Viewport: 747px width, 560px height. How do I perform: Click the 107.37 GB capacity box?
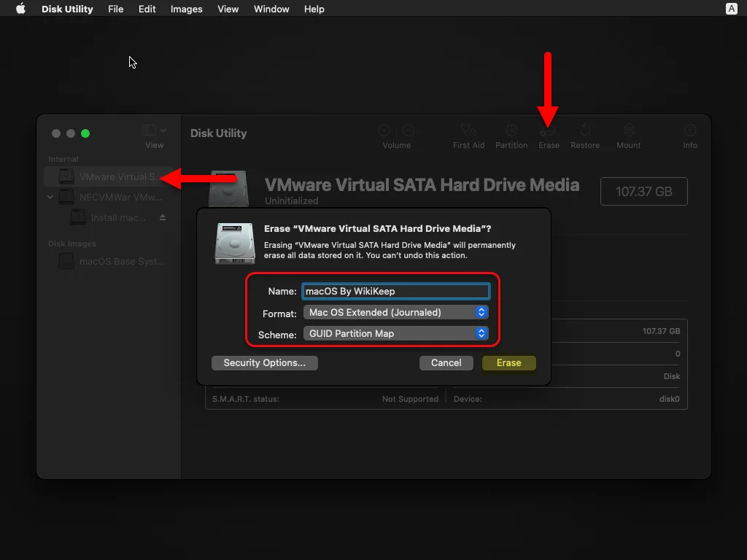click(x=643, y=192)
